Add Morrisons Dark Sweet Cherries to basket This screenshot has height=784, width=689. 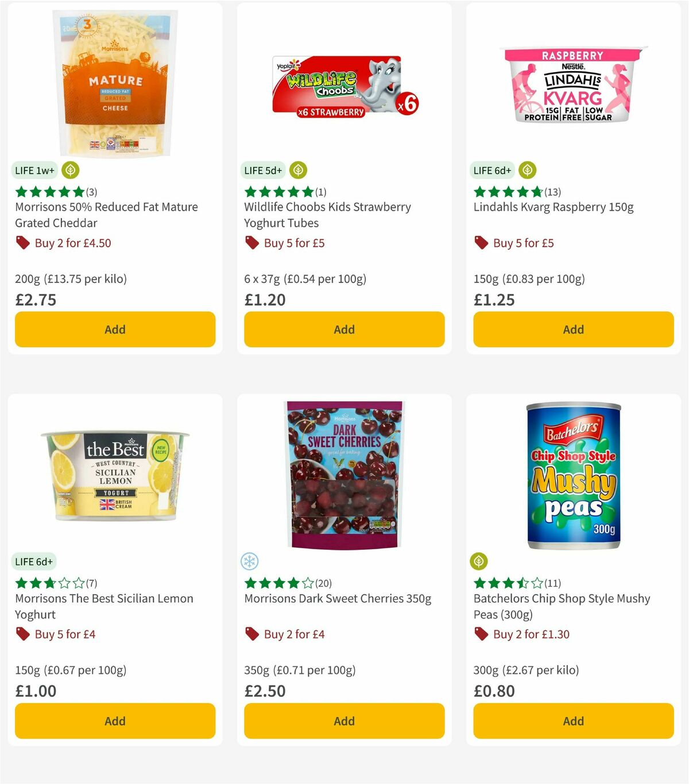click(x=344, y=721)
